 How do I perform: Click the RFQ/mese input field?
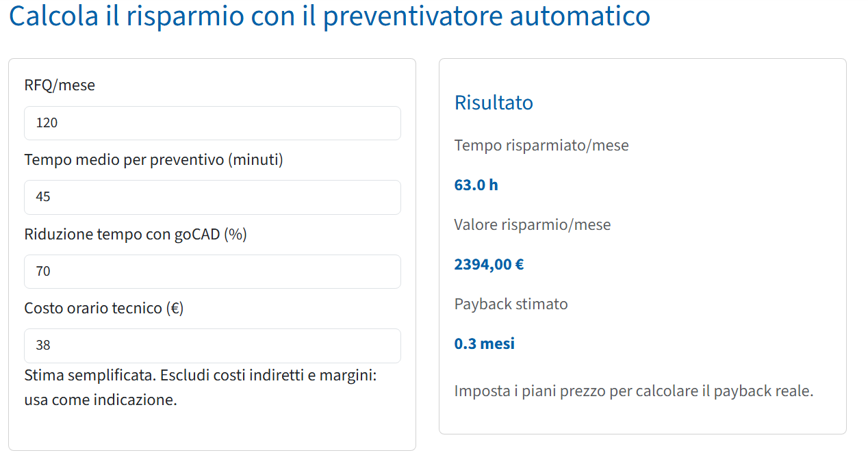pos(212,123)
